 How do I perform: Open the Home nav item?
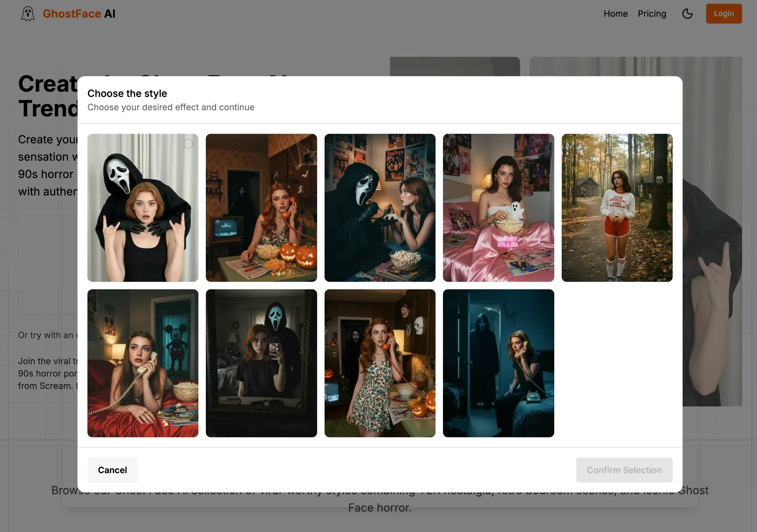coord(615,14)
